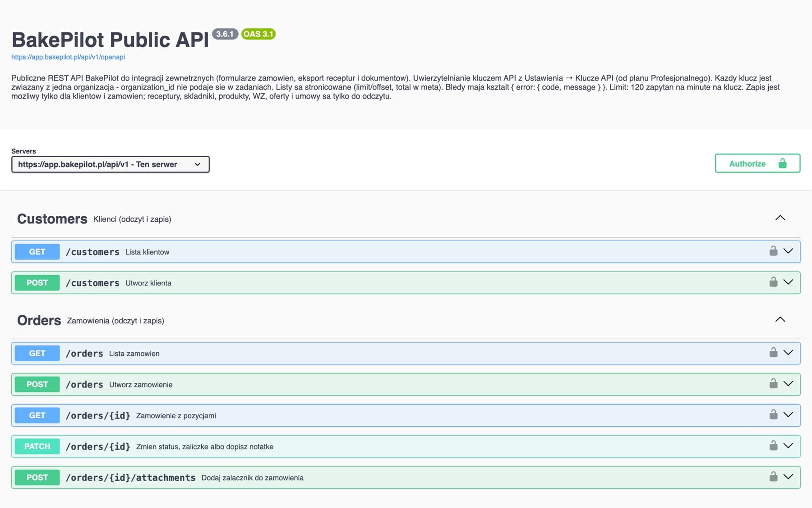Collapse the Customers section with its arrow
The width and height of the screenshot is (812, 508).
click(780, 218)
